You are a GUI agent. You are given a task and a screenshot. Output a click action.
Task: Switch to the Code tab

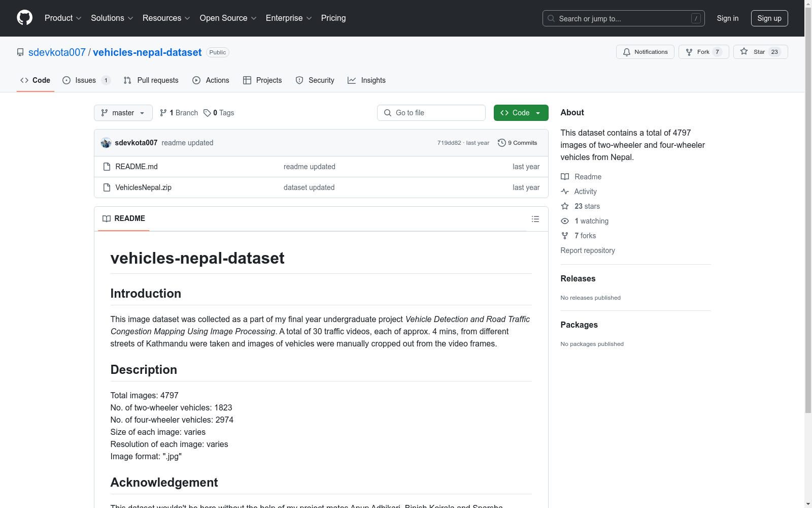coord(36,80)
